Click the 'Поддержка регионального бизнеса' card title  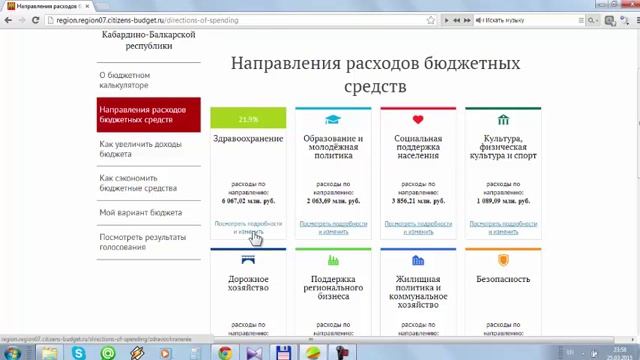[333, 288]
